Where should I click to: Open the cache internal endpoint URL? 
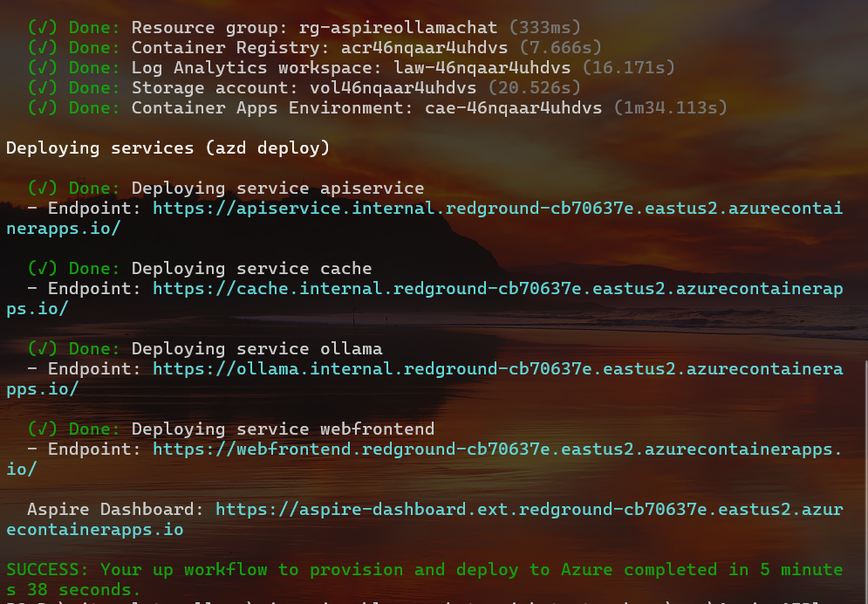[x=497, y=289]
